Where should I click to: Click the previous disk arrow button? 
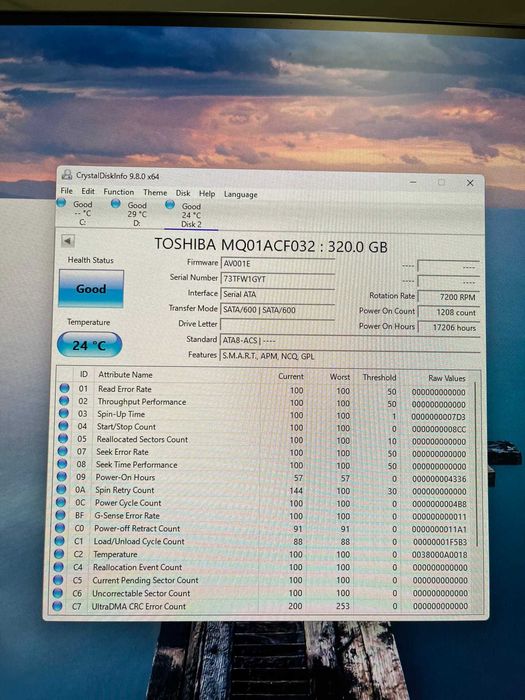(67, 241)
